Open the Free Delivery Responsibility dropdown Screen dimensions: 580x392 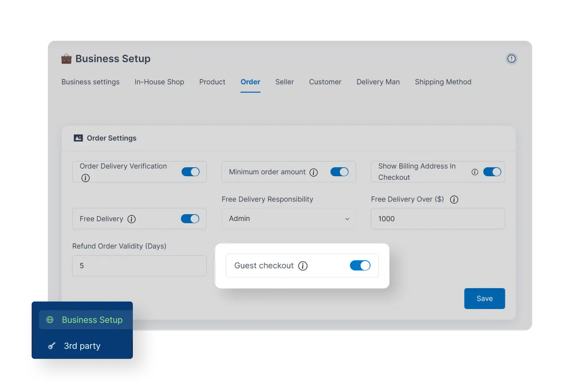pyautogui.click(x=288, y=219)
